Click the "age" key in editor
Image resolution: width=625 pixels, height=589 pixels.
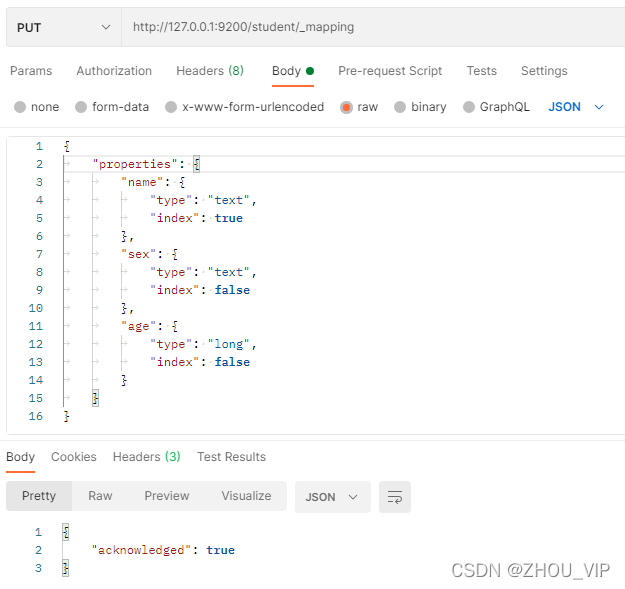[x=138, y=326]
